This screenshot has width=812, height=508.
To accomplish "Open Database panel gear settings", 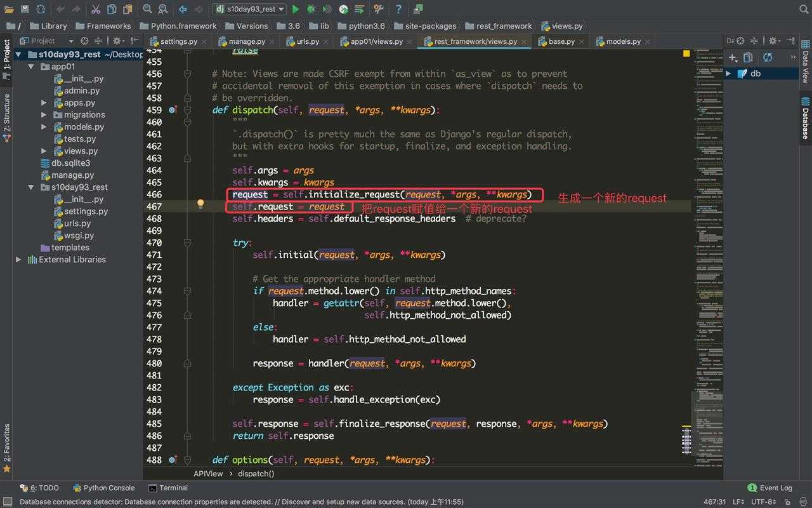I will (x=774, y=41).
